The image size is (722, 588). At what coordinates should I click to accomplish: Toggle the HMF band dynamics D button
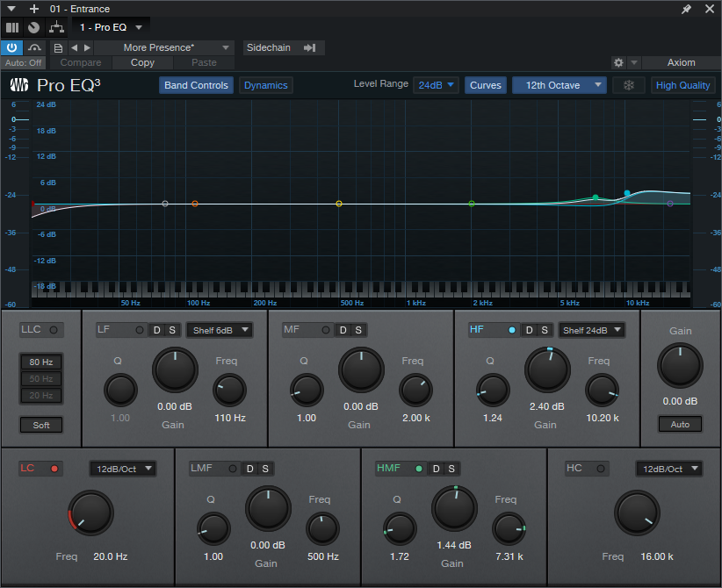click(x=436, y=469)
